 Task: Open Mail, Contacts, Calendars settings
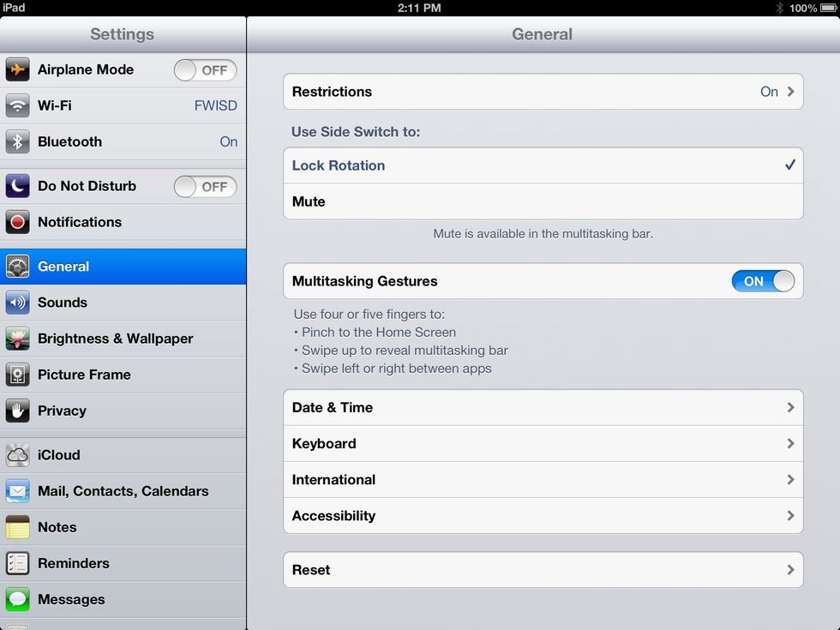coord(123,491)
